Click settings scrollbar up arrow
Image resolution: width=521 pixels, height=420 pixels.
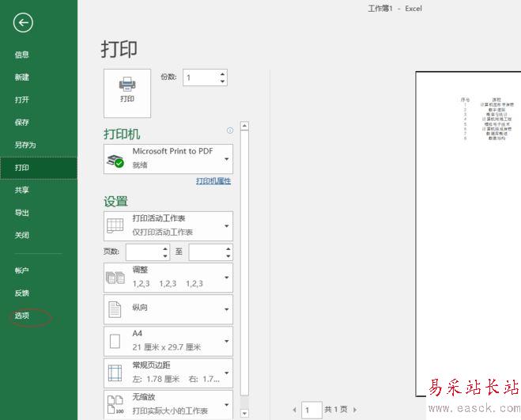coord(244,126)
